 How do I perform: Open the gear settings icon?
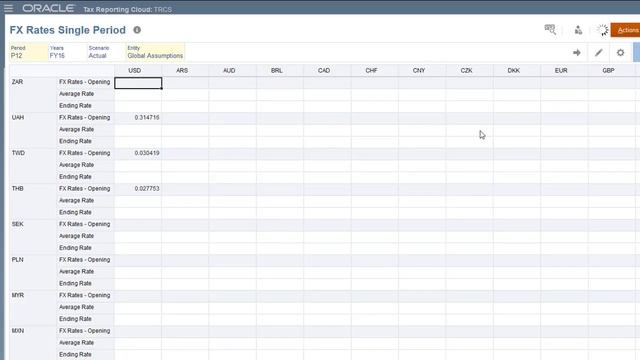pos(620,53)
